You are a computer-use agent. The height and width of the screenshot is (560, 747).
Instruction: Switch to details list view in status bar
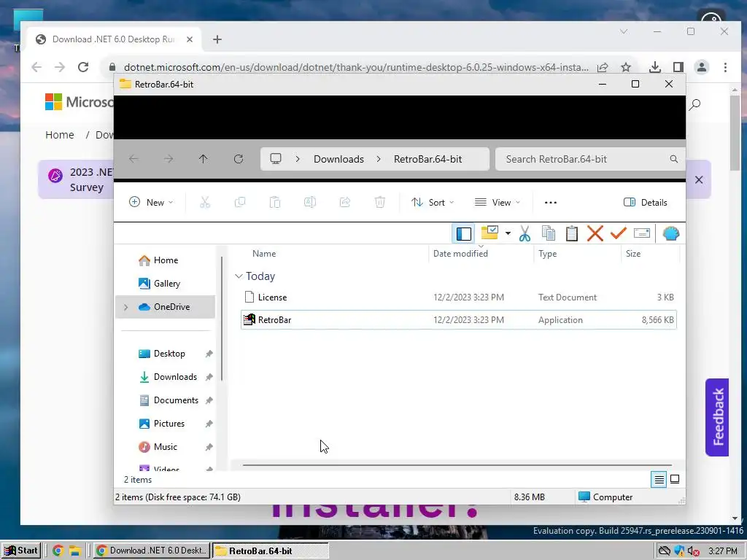(659, 480)
